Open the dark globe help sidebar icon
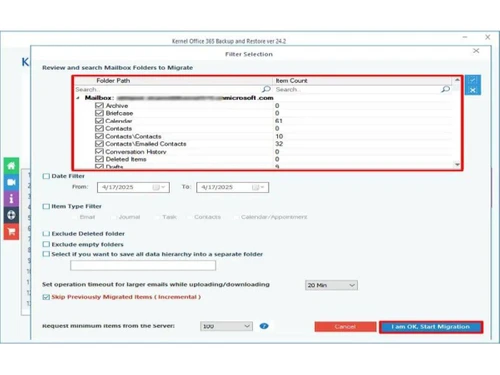Viewport: 500px width, 375px height. (11, 215)
